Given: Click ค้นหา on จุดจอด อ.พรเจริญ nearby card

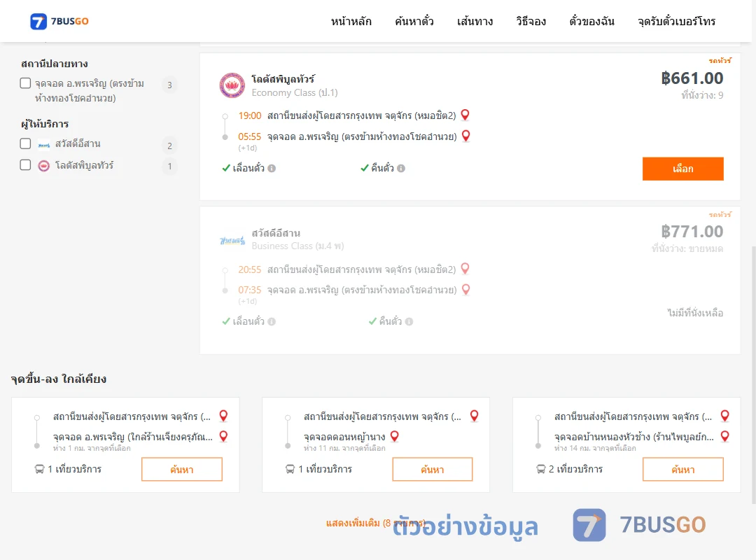Looking at the screenshot, I should pos(182,469).
